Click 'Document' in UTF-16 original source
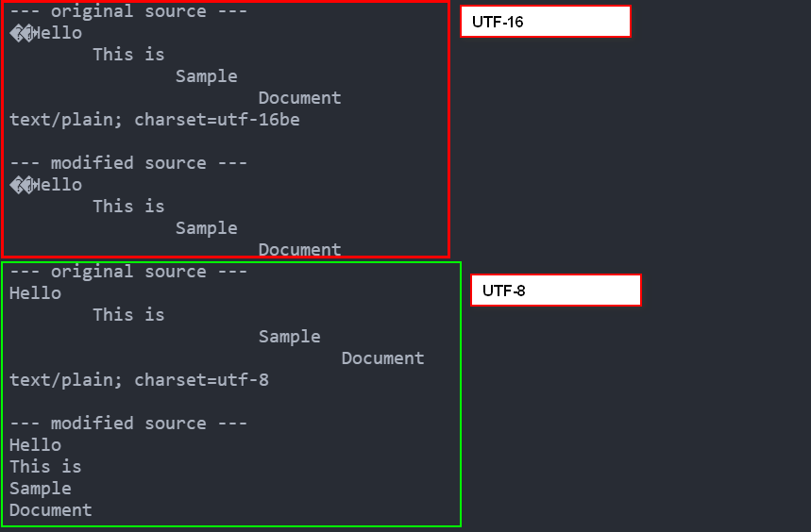The width and height of the screenshot is (811, 532). click(300, 98)
